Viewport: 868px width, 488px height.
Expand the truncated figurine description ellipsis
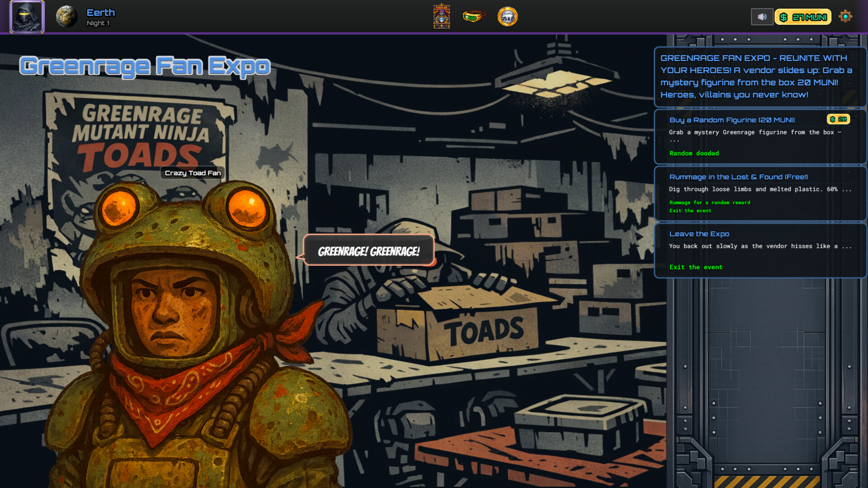674,140
